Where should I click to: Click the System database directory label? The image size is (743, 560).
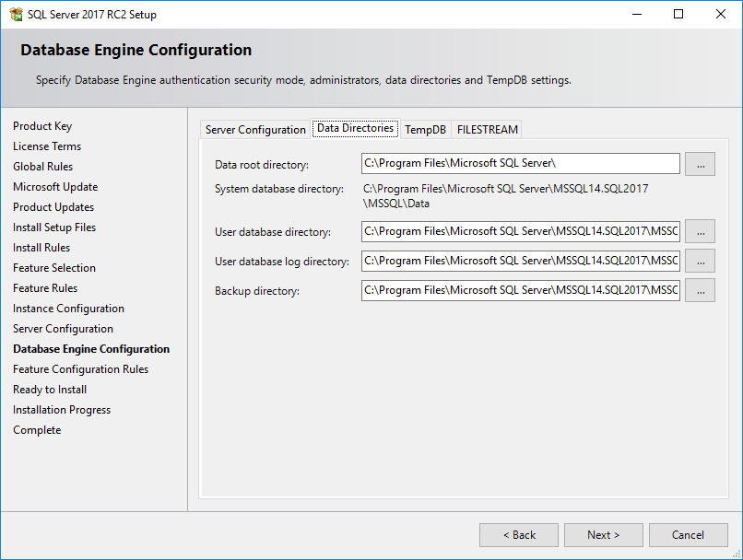coord(279,189)
